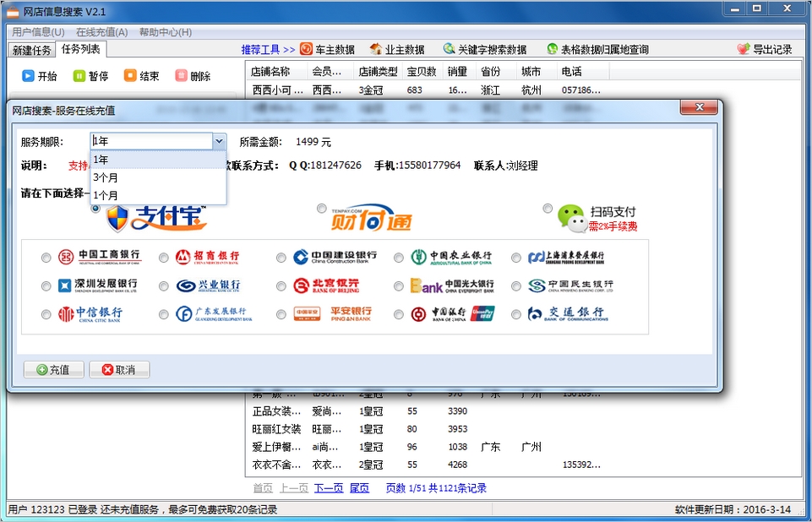The height and width of the screenshot is (522, 812).
Task: Click the 上海浦东发展银行 logo
Action: (x=566, y=257)
